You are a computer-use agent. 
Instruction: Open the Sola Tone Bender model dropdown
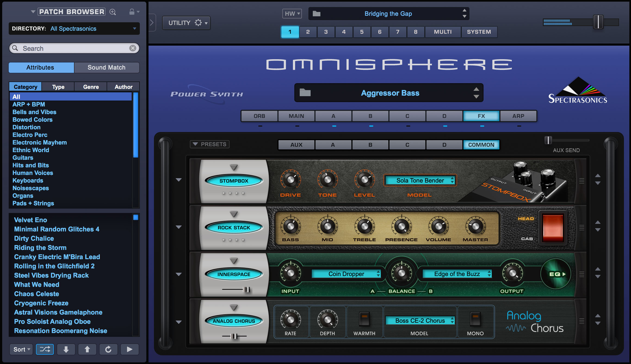[420, 180]
